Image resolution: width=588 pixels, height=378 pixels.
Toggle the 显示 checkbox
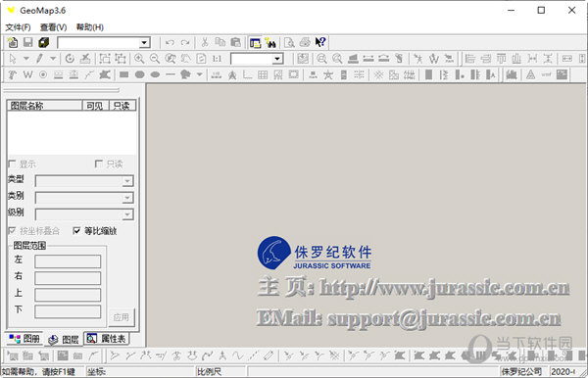point(12,164)
